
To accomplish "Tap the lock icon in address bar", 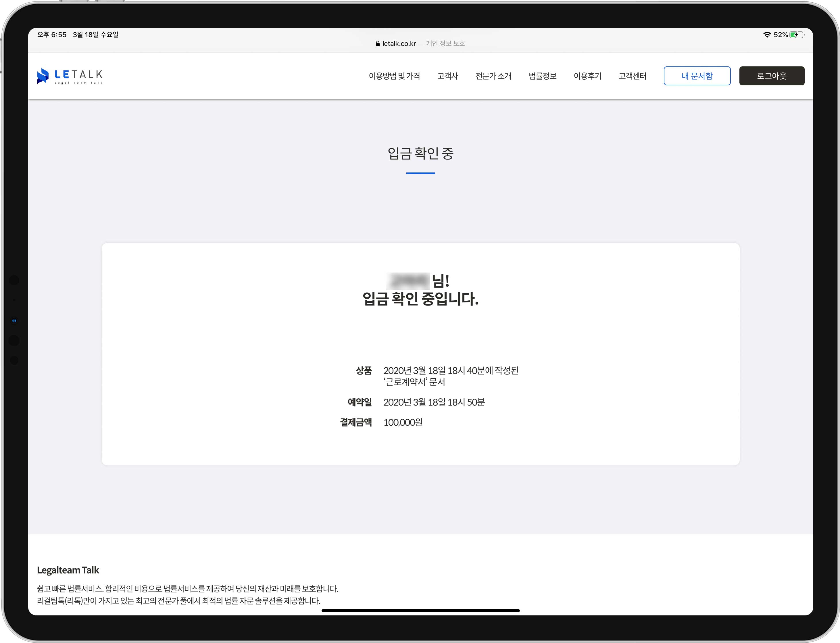I will click(x=377, y=44).
